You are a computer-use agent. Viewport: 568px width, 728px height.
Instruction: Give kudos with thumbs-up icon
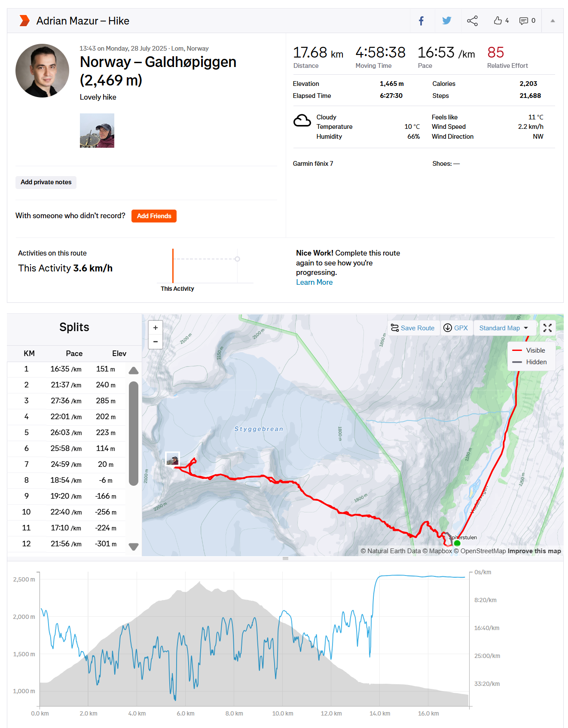pos(498,21)
